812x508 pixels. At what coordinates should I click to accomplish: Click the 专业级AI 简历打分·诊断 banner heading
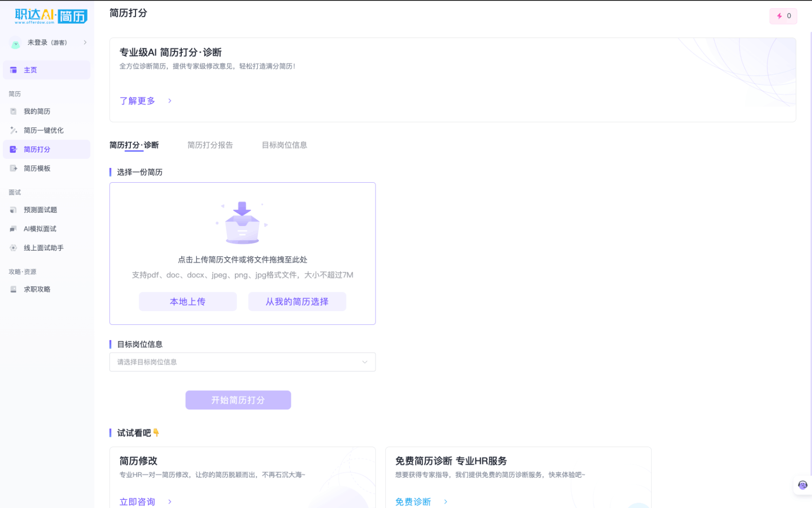coord(171,52)
